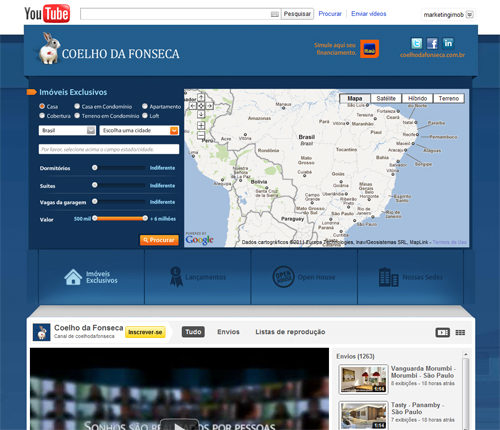This screenshot has height=430, width=500.
Task: Open the Twitter social icon
Action: [x=416, y=43]
